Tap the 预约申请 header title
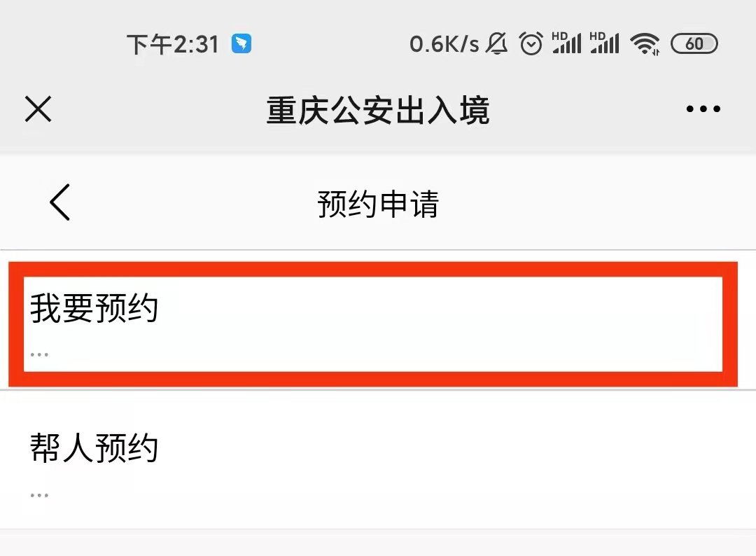The image size is (756, 556). coord(378,204)
